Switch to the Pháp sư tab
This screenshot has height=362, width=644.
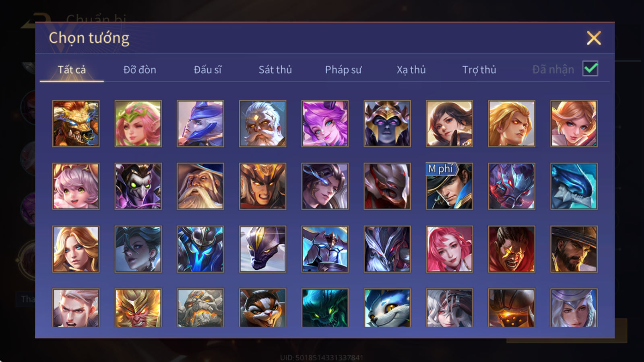(x=343, y=70)
